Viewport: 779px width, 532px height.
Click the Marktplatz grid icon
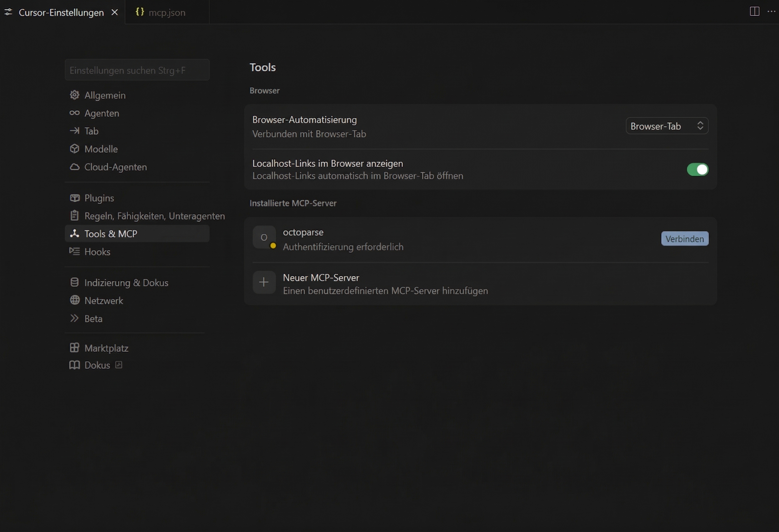pyautogui.click(x=74, y=348)
